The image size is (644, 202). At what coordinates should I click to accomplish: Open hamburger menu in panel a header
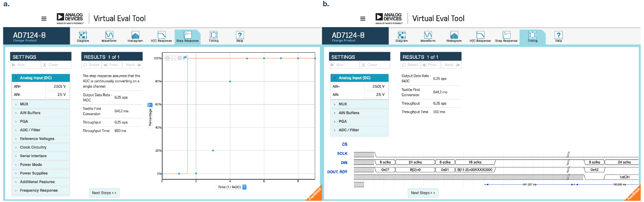click(44, 19)
